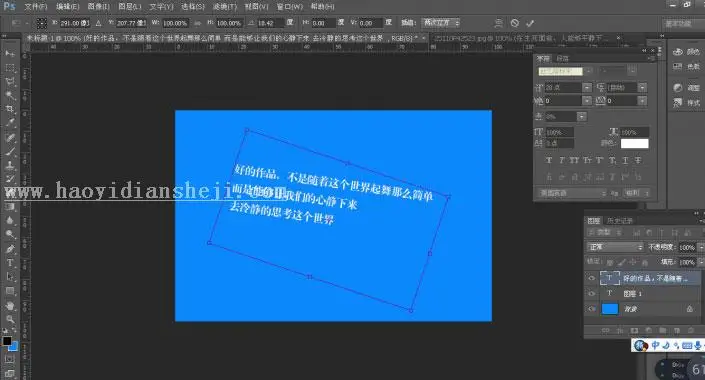
Task: Open the kerning dropdown arrow
Action: click(587, 101)
